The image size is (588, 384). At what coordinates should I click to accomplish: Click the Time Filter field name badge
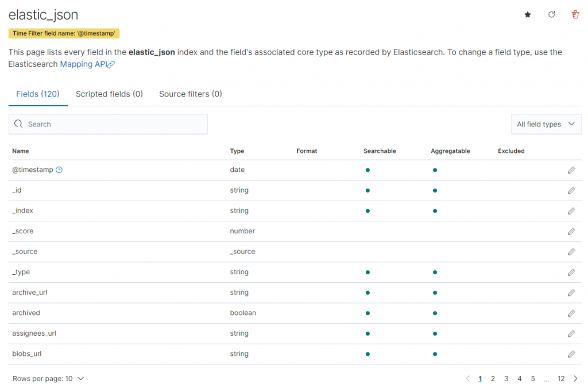tap(64, 33)
